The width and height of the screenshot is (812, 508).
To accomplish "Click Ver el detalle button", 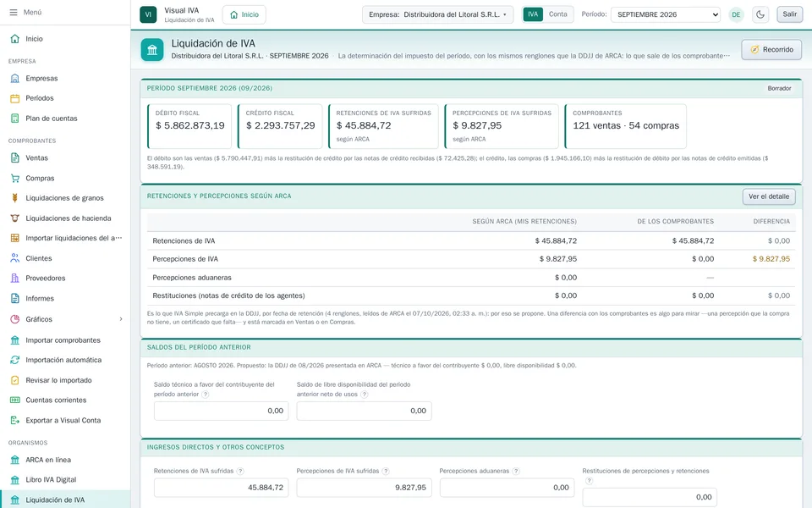I will tap(769, 196).
